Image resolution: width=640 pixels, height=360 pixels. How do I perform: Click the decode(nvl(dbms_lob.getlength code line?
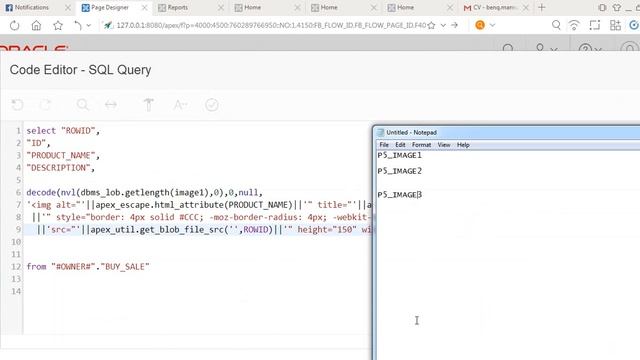[144, 192]
